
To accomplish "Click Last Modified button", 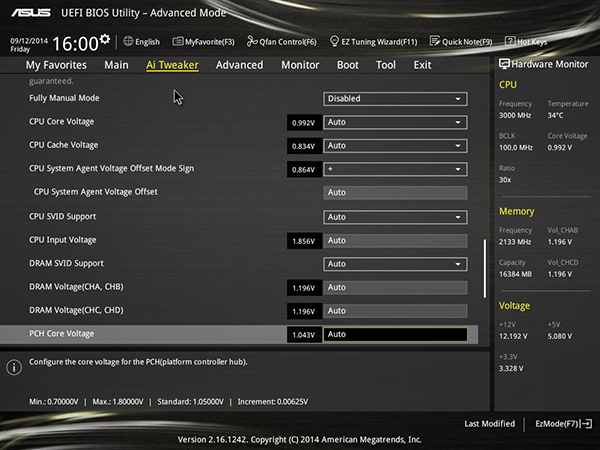I will coord(489,424).
